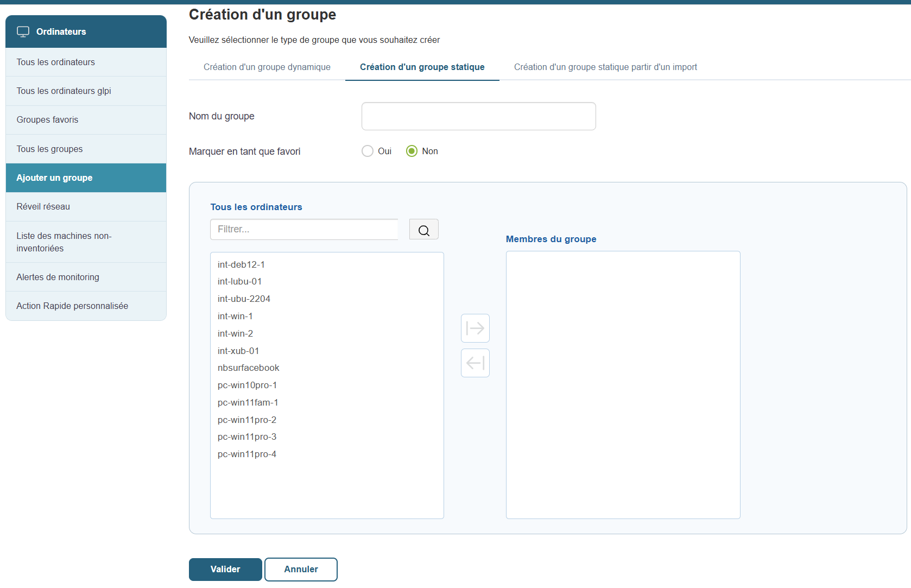Switch to Création d'un groupe dynamique tab

(x=267, y=67)
